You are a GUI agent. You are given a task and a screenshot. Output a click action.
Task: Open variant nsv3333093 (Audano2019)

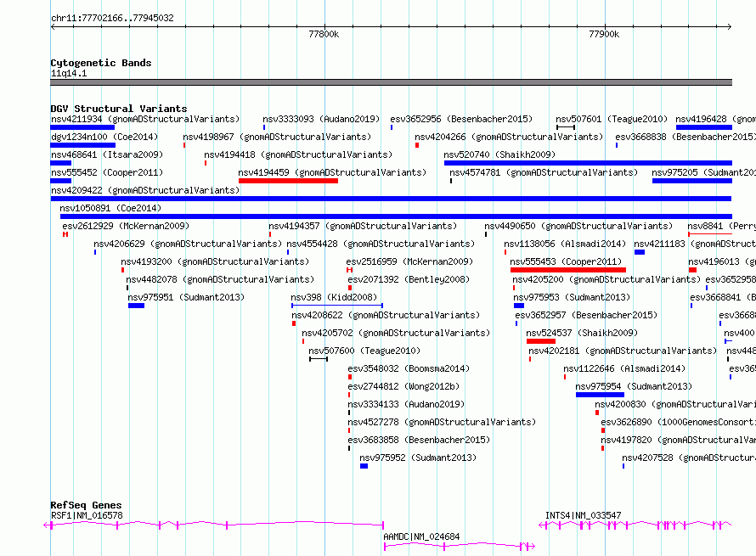tap(321, 119)
